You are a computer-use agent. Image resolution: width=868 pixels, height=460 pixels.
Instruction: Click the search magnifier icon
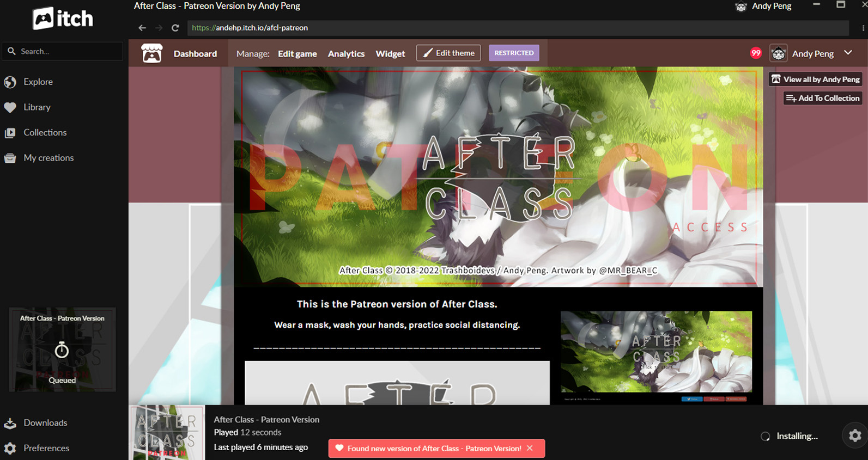click(11, 51)
